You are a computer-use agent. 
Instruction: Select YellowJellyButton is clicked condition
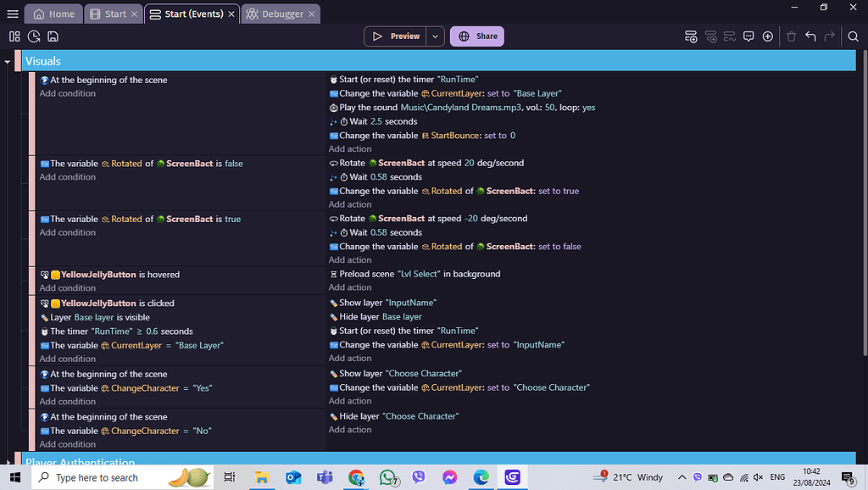(108, 303)
